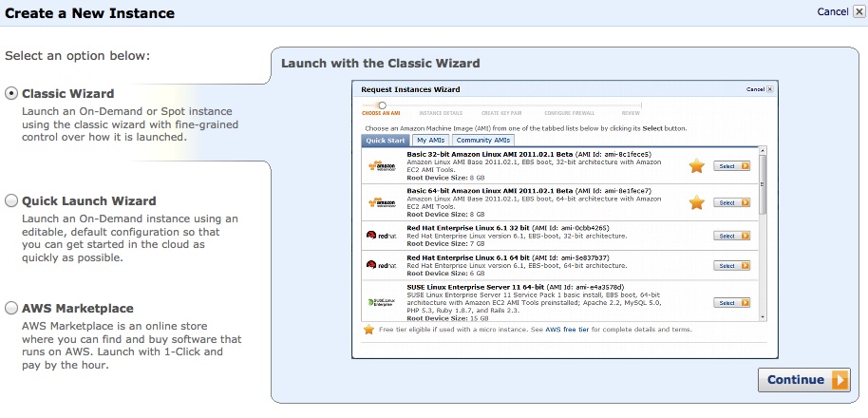Click the Launch with the Classic Wizard title
868x418 pixels.
tap(380, 63)
